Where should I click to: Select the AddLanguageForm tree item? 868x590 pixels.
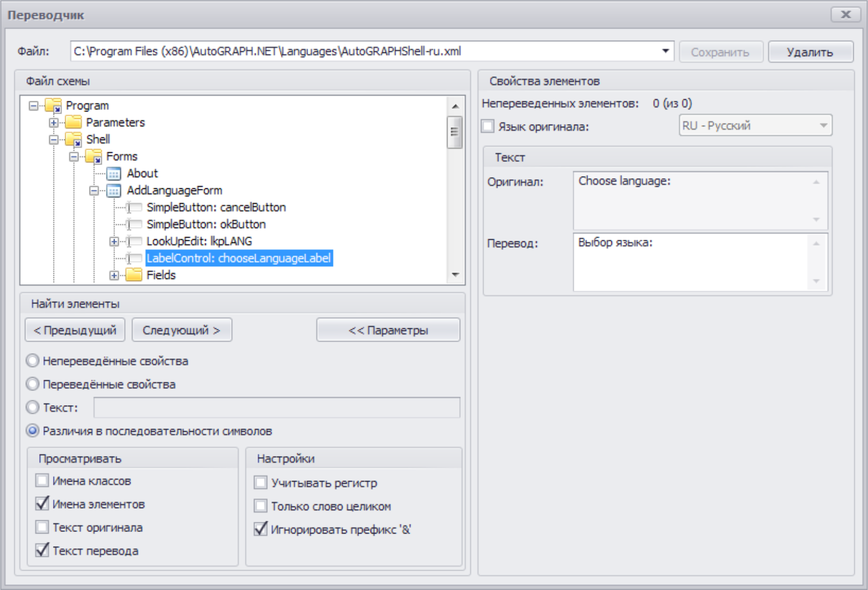coord(175,190)
